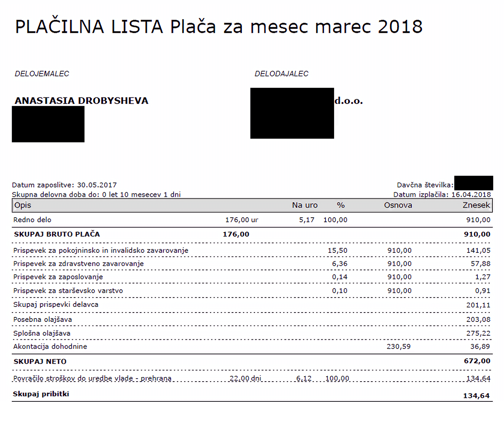The height and width of the screenshot is (432, 504).
Task: Click bold '176,00' hours total
Action: point(236,234)
